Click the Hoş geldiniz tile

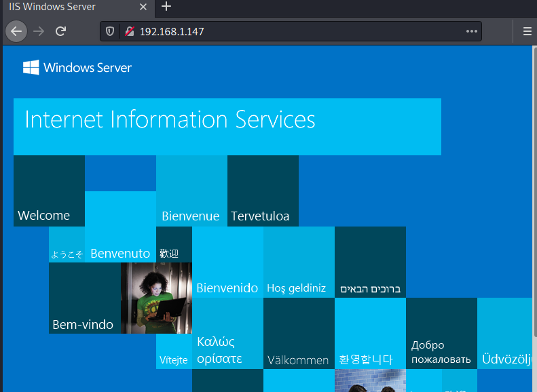coord(299,262)
